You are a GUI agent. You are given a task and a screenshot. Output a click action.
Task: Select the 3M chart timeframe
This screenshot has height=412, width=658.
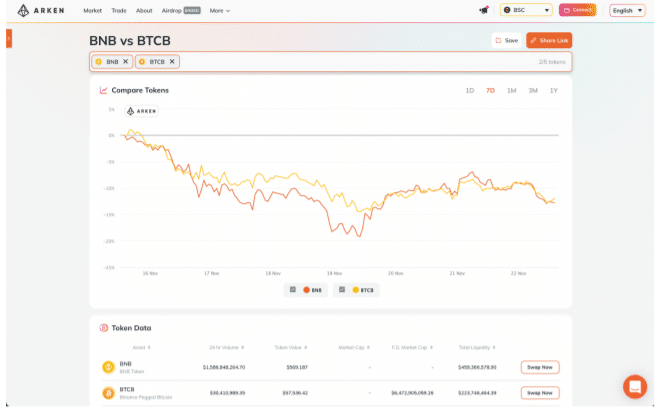(x=533, y=91)
